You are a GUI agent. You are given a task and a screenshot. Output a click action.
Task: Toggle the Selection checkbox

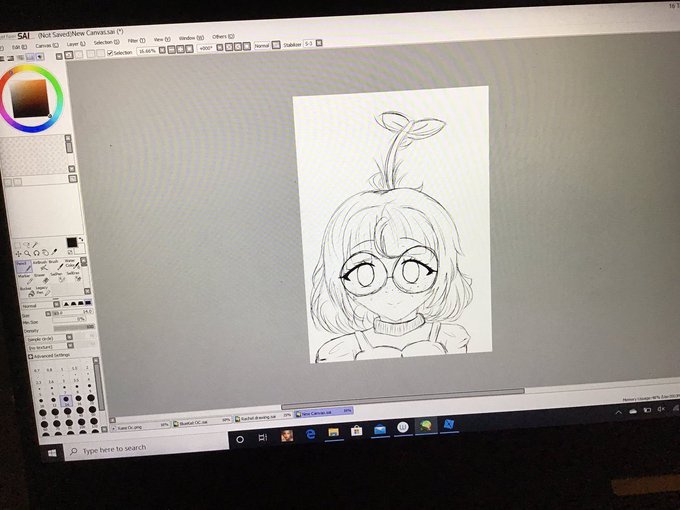(x=110, y=53)
